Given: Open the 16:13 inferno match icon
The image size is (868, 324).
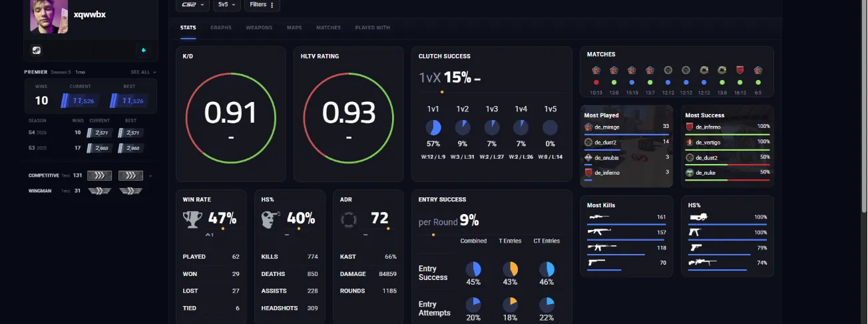Looking at the screenshot, I should 740,70.
